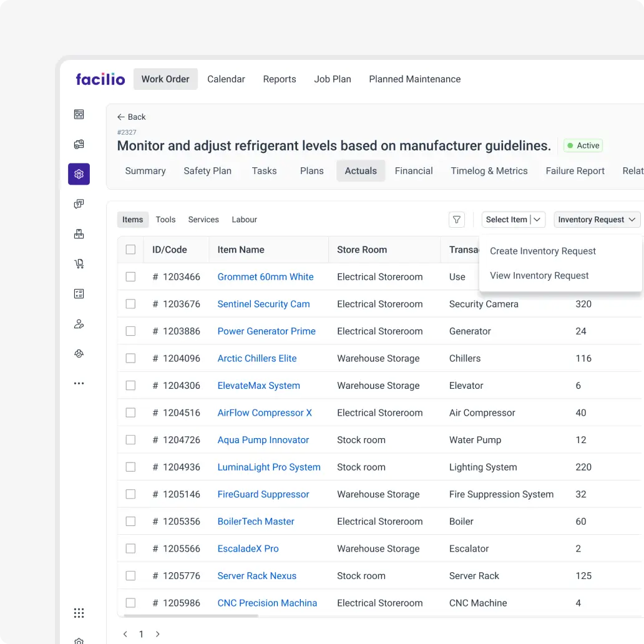Select the work order sidebar icon
644x644 pixels.
pyautogui.click(x=79, y=144)
